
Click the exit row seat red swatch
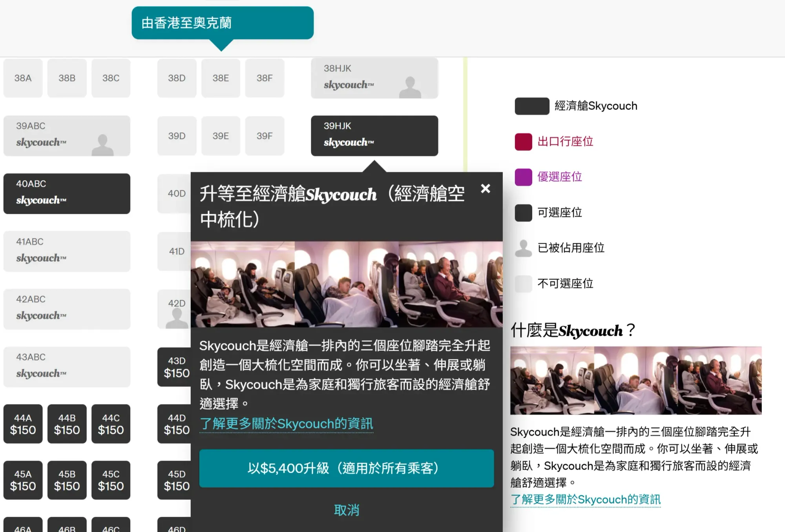(523, 142)
